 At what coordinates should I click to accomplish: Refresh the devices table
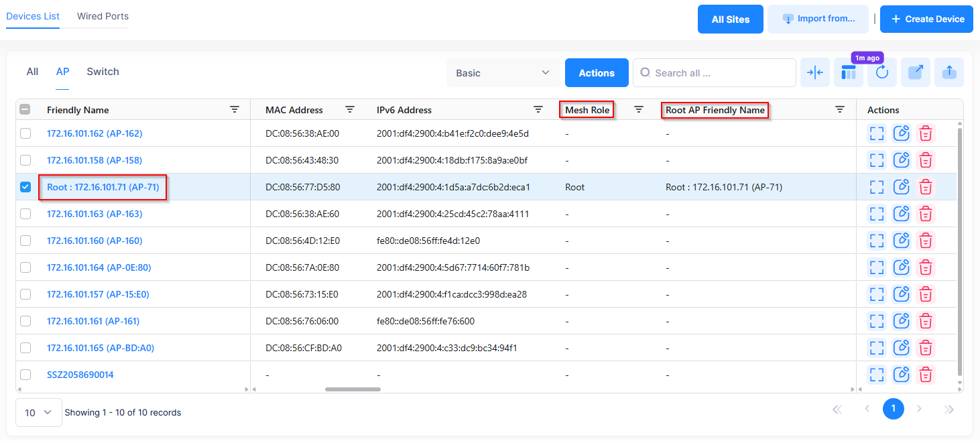881,73
